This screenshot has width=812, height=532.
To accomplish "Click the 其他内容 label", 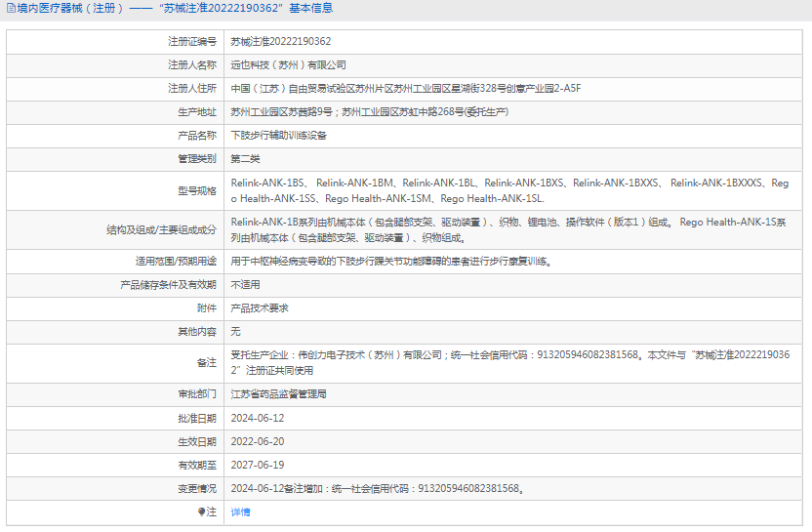I will [x=197, y=332].
